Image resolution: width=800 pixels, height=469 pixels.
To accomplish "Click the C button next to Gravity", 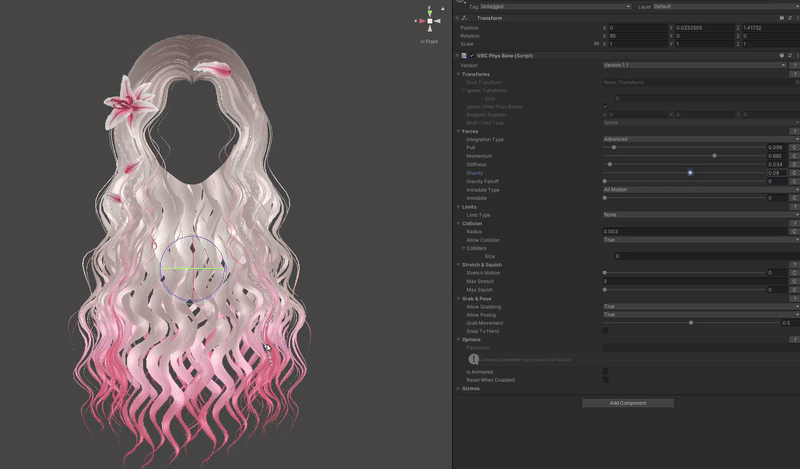I will coord(794,173).
